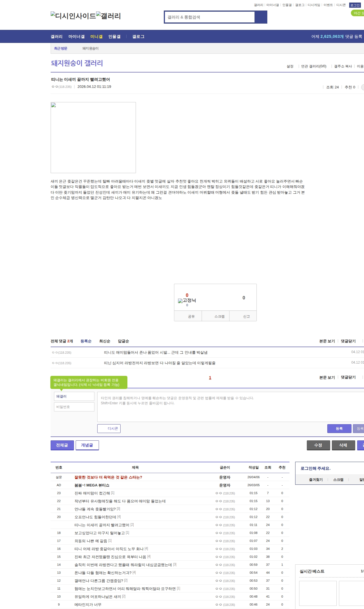Viewport: 364px width, 609px height.
Task: Click the blue search button beside the search box
Action: (x=261, y=17)
